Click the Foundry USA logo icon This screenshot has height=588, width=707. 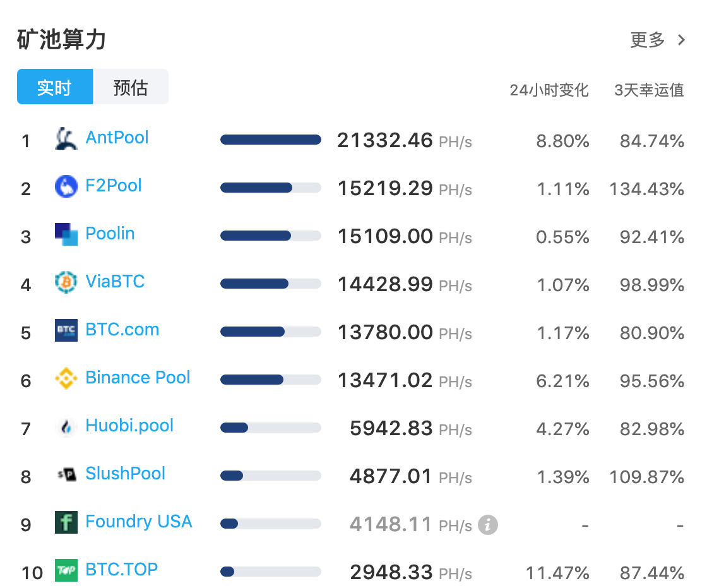pyautogui.click(x=66, y=522)
